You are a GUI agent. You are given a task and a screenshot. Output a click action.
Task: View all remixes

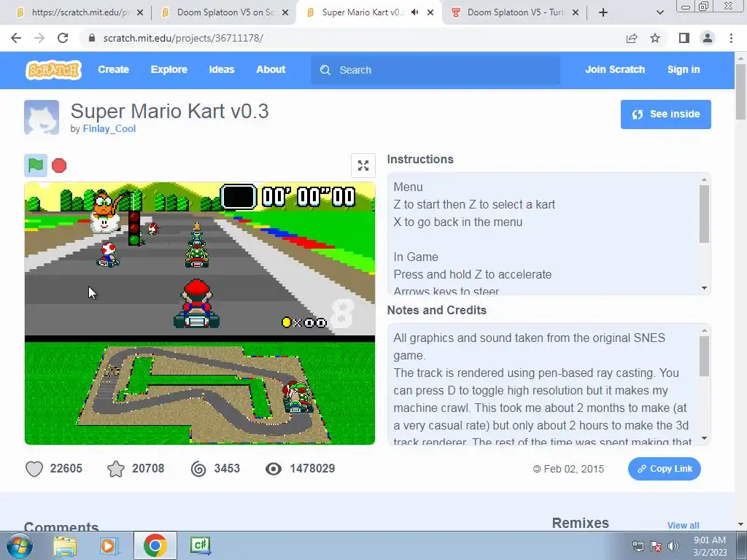point(683,525)
